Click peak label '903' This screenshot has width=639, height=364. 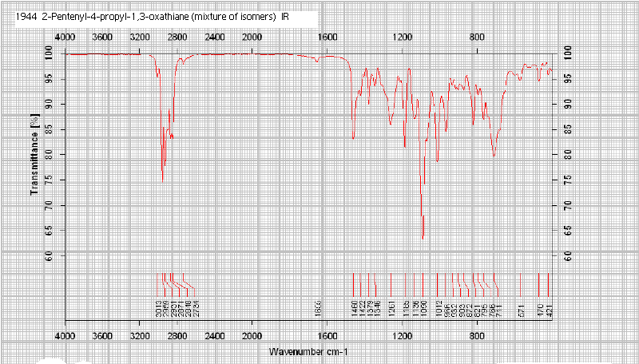tap(461, 311)
